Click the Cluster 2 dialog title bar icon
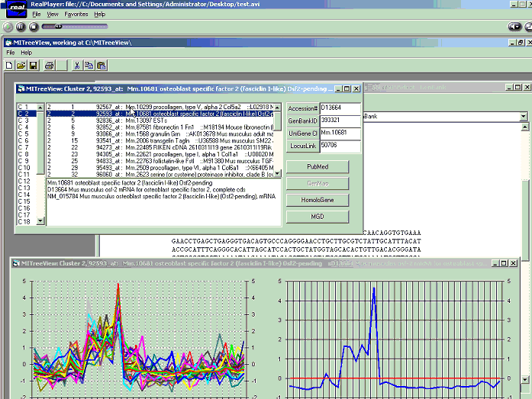 [21, 88]
